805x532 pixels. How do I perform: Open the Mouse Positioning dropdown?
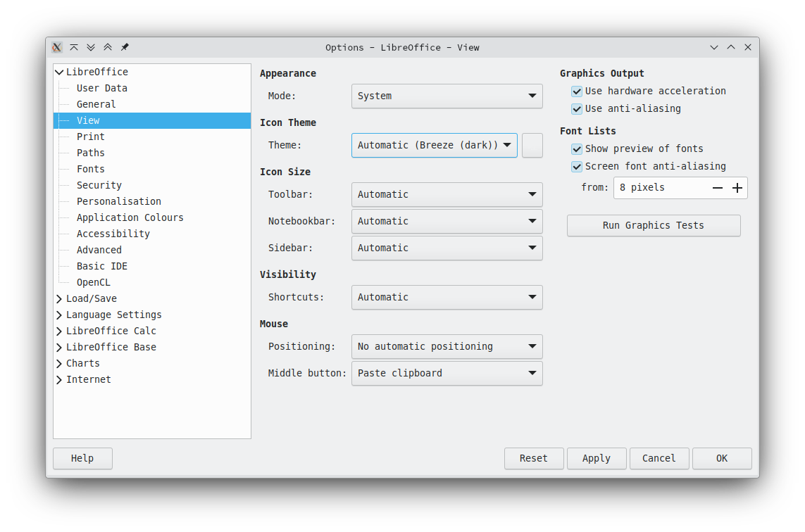pos(447,346)
